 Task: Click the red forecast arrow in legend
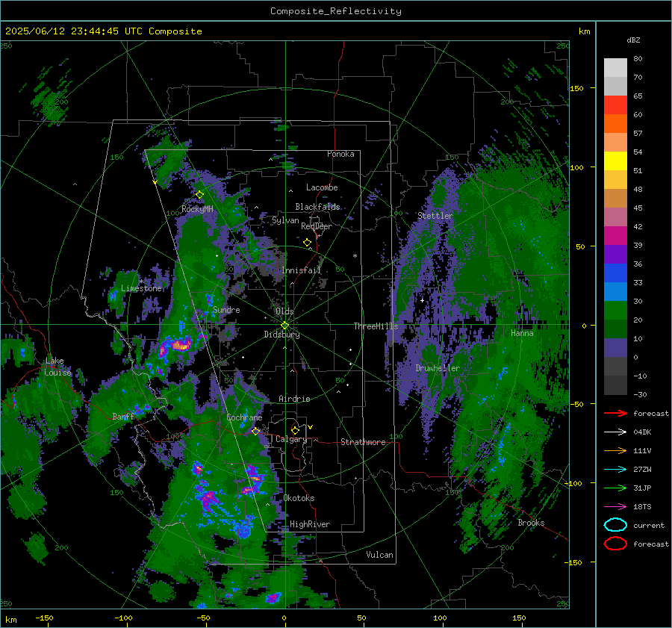pos(615,413)
